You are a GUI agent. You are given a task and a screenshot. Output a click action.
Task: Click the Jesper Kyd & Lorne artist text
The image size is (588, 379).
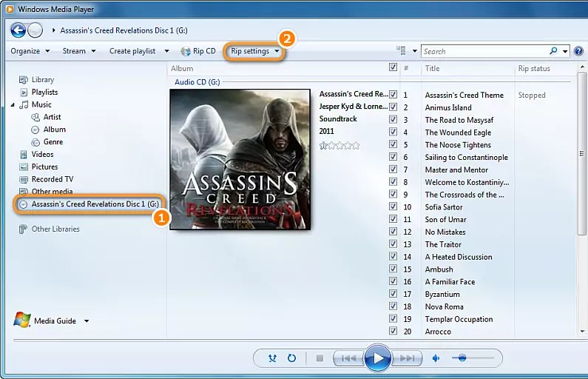[x=354, y=107]
